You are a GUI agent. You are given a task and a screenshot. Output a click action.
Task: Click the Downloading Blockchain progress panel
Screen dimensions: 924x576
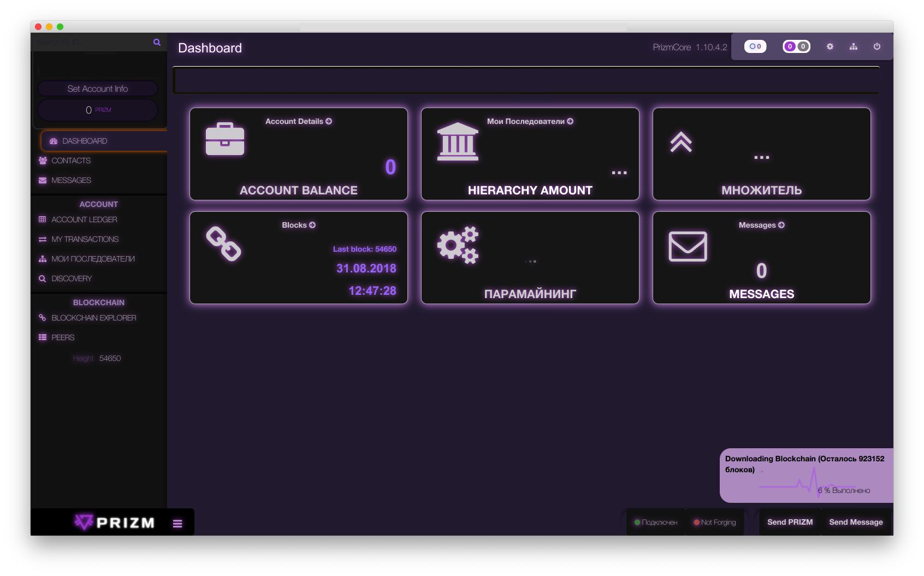pyautogui.click(x=807, y=476)
